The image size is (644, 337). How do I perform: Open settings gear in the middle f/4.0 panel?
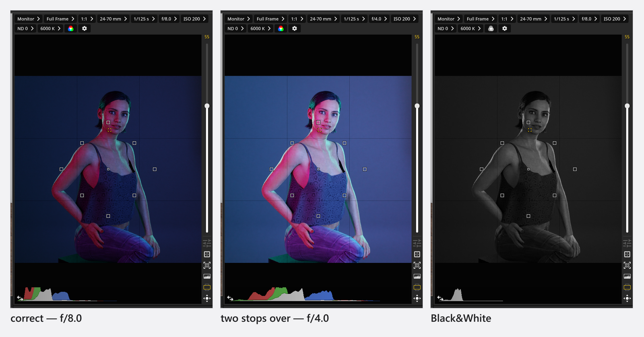point(295,29)
